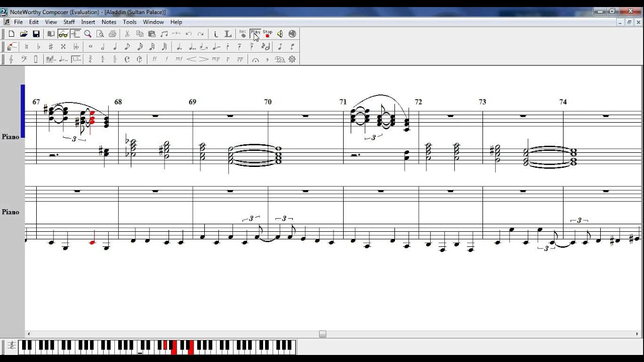Click the redo arrow

200,34
